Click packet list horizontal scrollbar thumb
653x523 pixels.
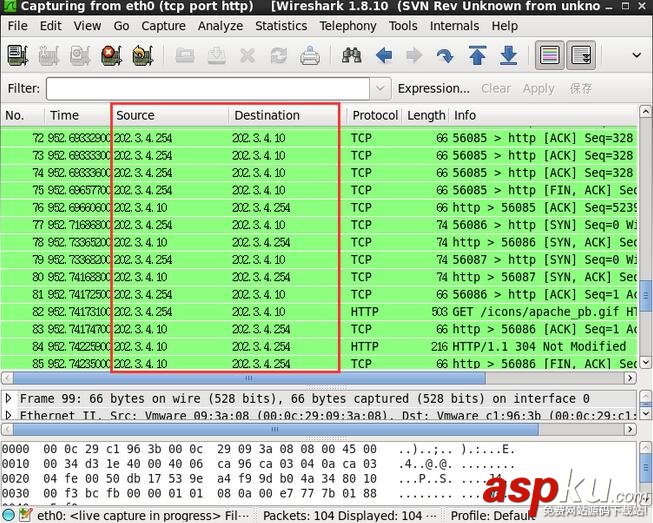(249, 378)
